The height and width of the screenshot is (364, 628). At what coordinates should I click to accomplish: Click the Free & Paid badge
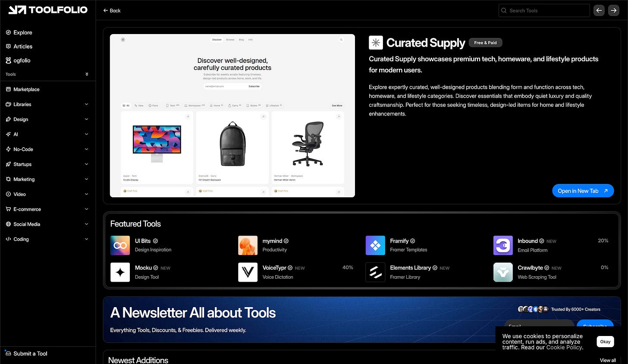485,43
